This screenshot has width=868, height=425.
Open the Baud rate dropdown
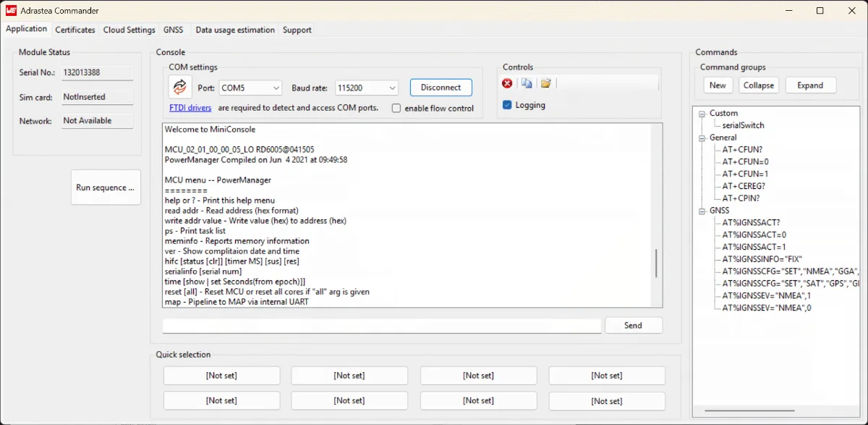pyautogui.click(x=367, y=88)
